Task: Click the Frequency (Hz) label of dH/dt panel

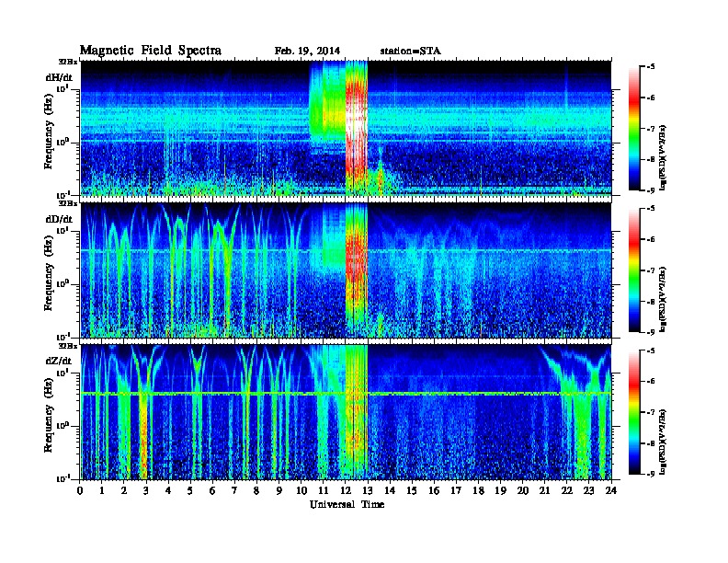Action: 49,132
